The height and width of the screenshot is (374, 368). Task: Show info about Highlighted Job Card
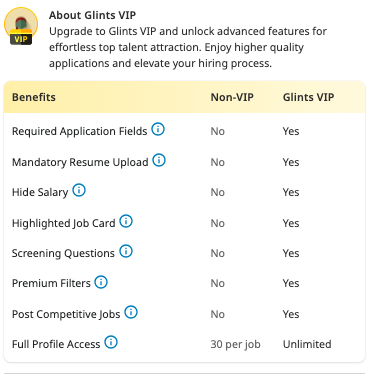(126, 221)
